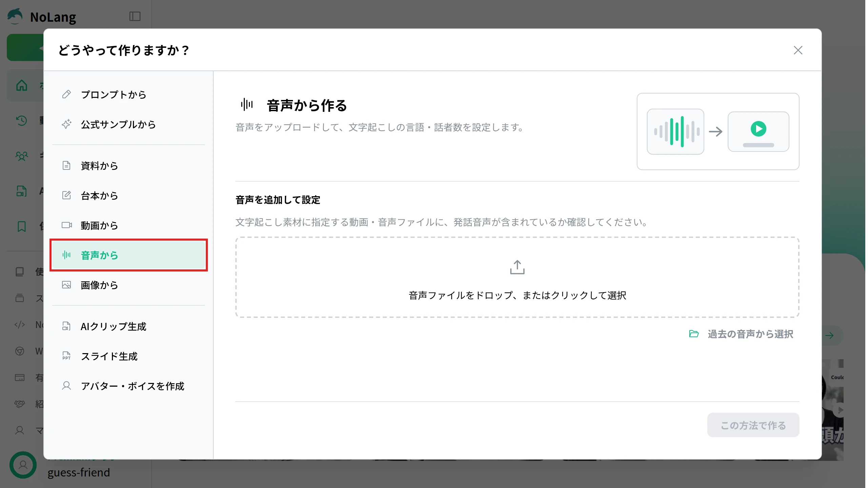Image resolution: width=868 pixels, height=488 pixels.
Task: Click the この方法で作る button
Action: pos(753,425)
